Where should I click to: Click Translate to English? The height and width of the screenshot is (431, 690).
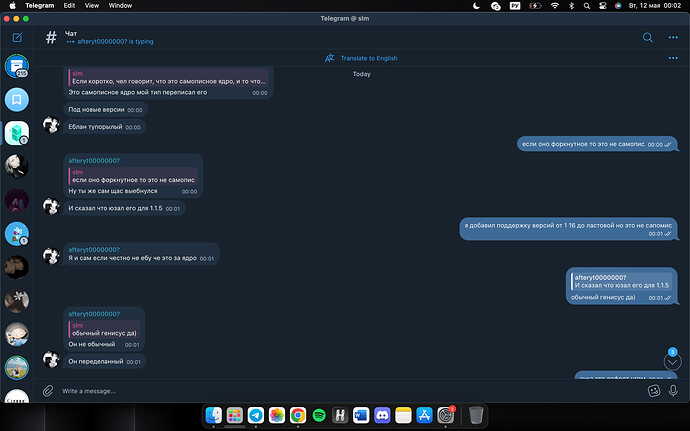[x=361, y=58]
